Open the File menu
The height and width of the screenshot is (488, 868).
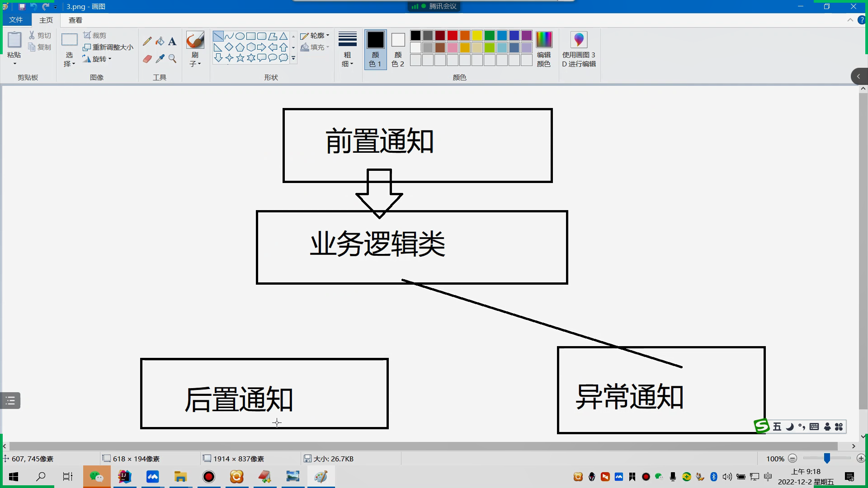pos(16,20)
